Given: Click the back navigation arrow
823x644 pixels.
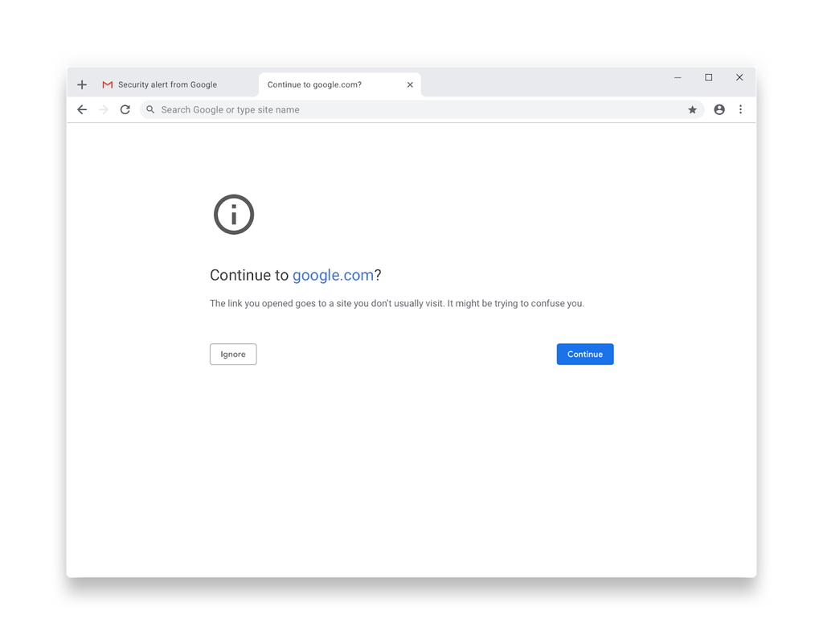Looking at the screenshot, I should point(81,109).
